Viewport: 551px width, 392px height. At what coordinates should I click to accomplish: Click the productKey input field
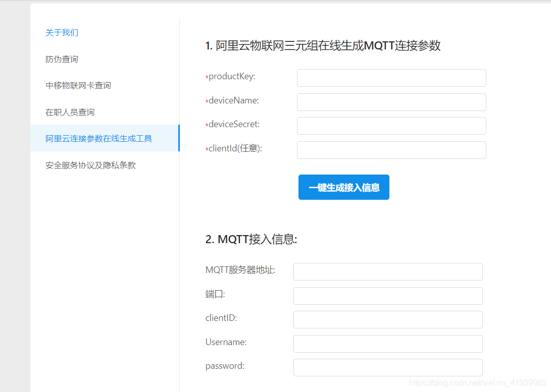[391, 78]
